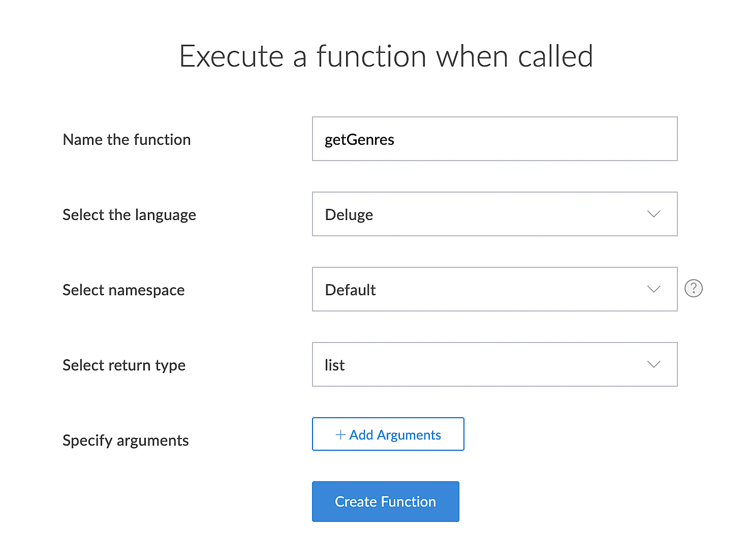Open the Select return type dropdown
The image size is (747, 560).
click(494, 364)
